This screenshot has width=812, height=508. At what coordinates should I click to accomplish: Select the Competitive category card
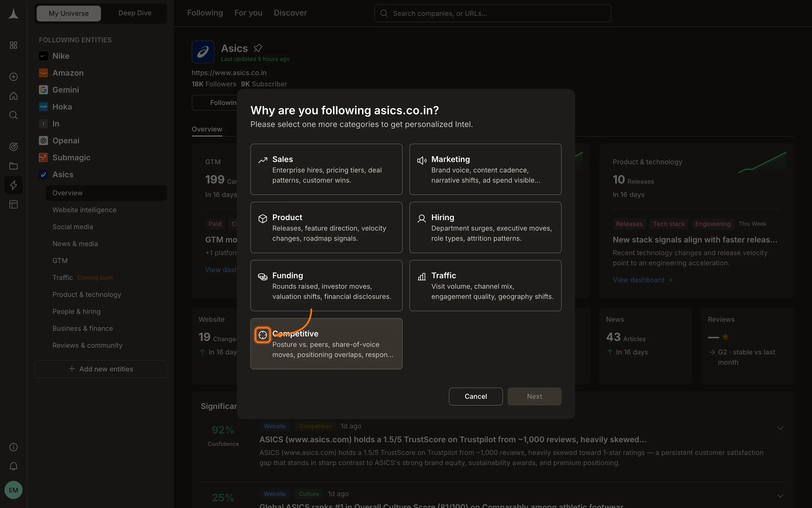click(326, 344)
